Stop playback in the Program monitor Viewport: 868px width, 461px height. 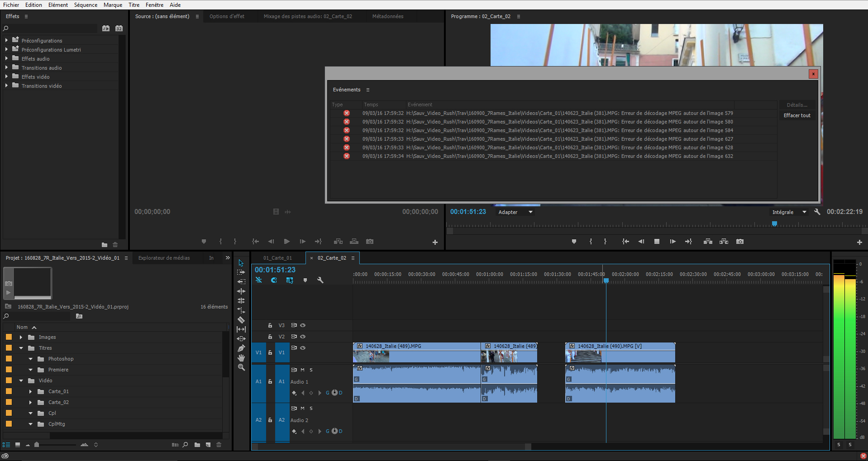click(657, 242)
